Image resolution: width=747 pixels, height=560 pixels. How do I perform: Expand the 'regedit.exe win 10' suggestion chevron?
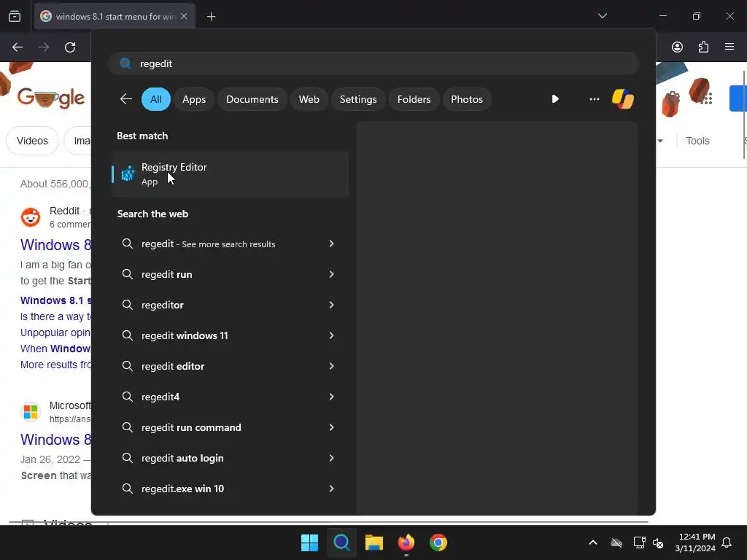point(332,489)
